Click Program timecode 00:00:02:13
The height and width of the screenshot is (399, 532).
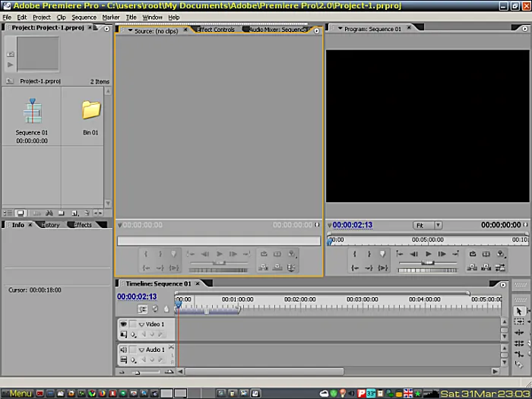pyautogui.click(x=353, y=225)
